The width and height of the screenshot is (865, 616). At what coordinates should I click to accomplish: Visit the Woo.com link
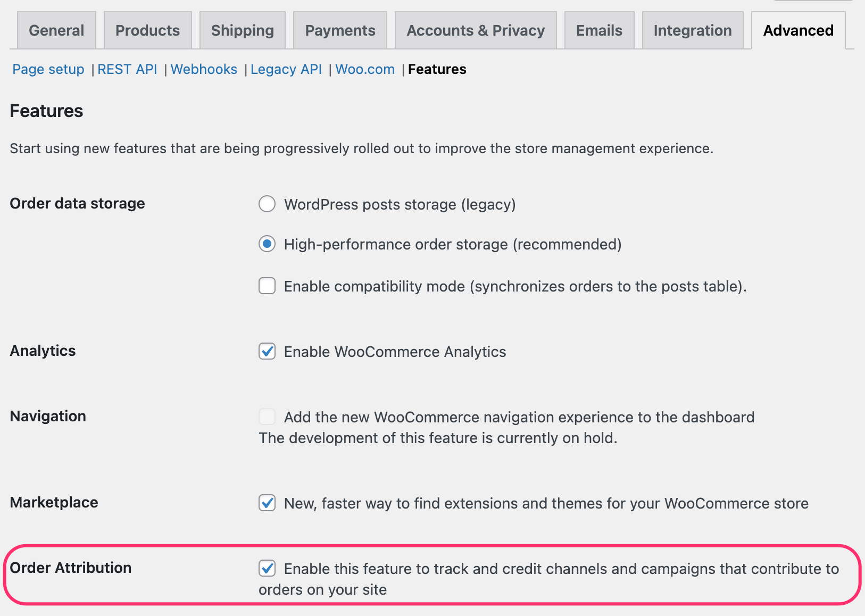[x=365, y=69]
